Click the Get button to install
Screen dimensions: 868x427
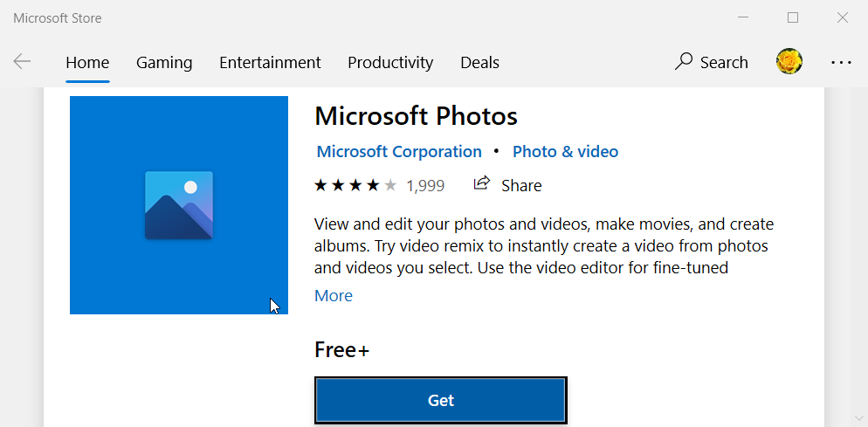(x=441, y=401)
